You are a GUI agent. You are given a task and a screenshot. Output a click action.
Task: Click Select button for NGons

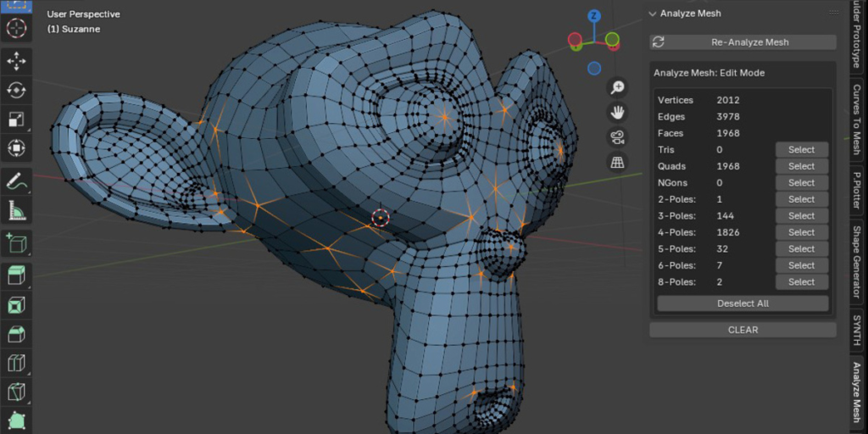click(x=802, y=183)
